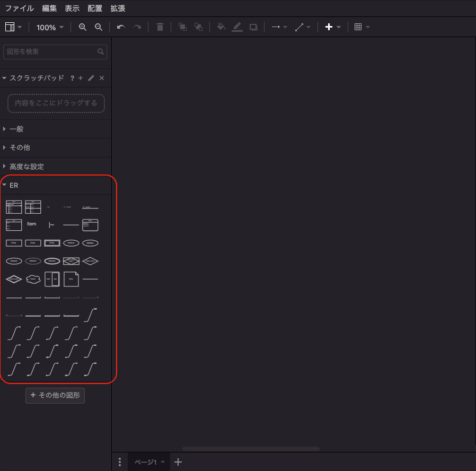476x471 pixels.
Task: Open the connection arrow style dropdown
Action: click(x=279, y=27)
